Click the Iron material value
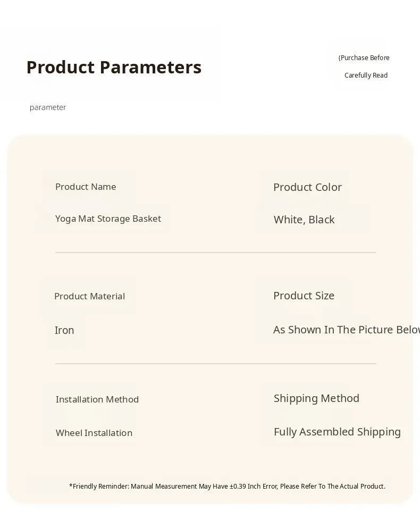Screen dimensions: 420x528 [x=64, y=330]
